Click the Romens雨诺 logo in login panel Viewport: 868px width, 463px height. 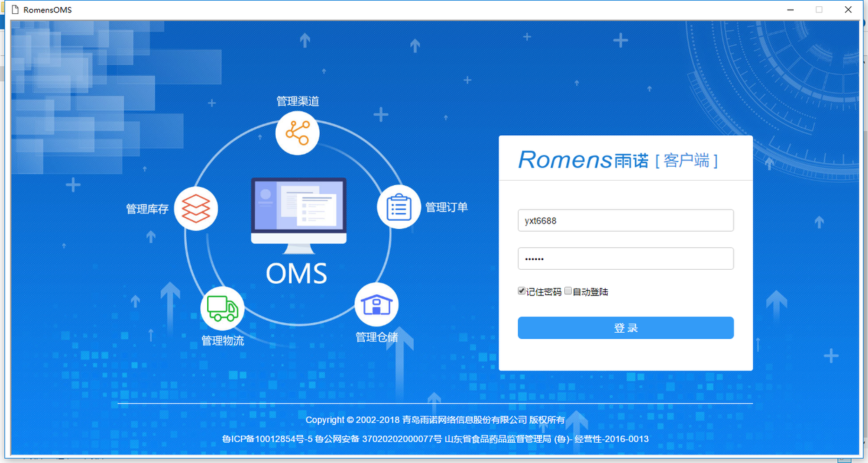(584, 160)
